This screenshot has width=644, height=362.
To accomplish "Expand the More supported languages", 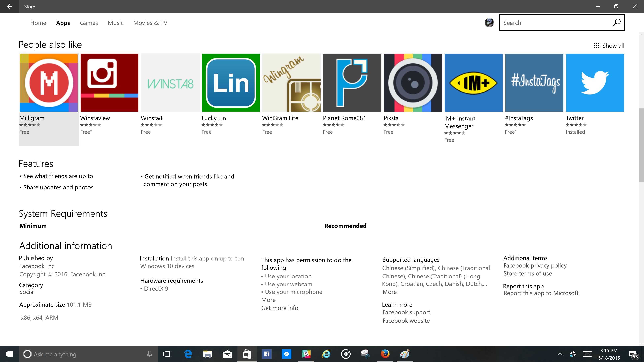I will 389,291.
